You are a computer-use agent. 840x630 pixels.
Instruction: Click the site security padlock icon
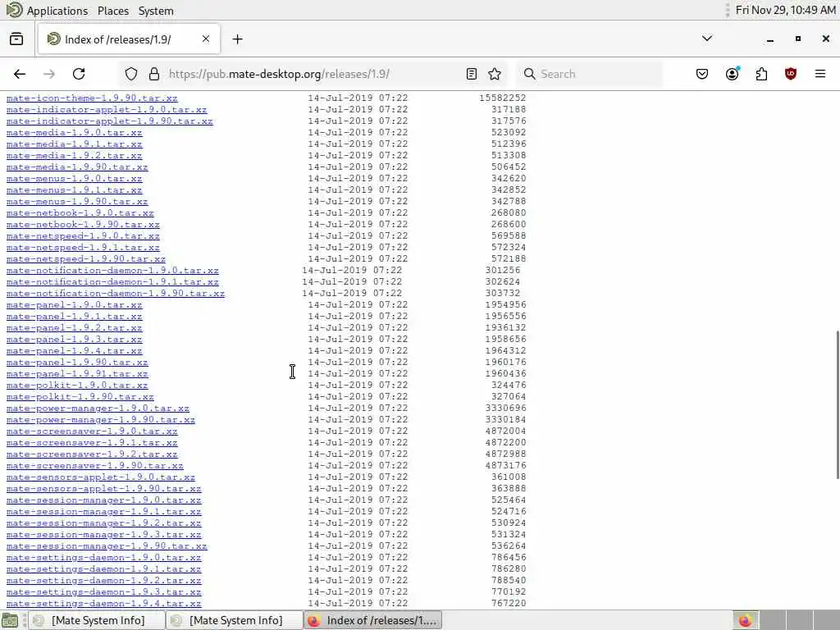pyautogui.click(x=153, y=74)
